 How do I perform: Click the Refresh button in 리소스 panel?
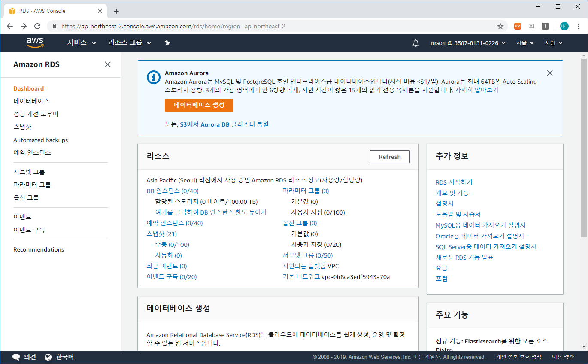[390, 157]
